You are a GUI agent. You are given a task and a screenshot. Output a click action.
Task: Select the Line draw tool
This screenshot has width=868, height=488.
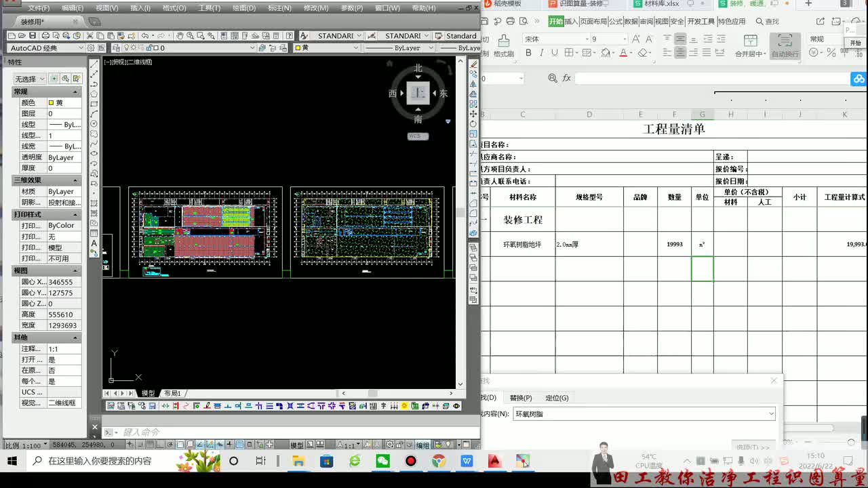tap(94, 64)
